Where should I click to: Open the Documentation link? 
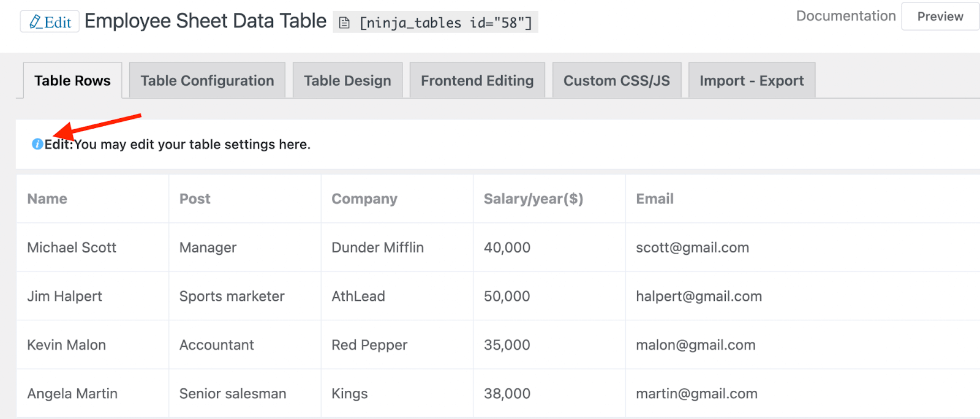click(845, 16)
